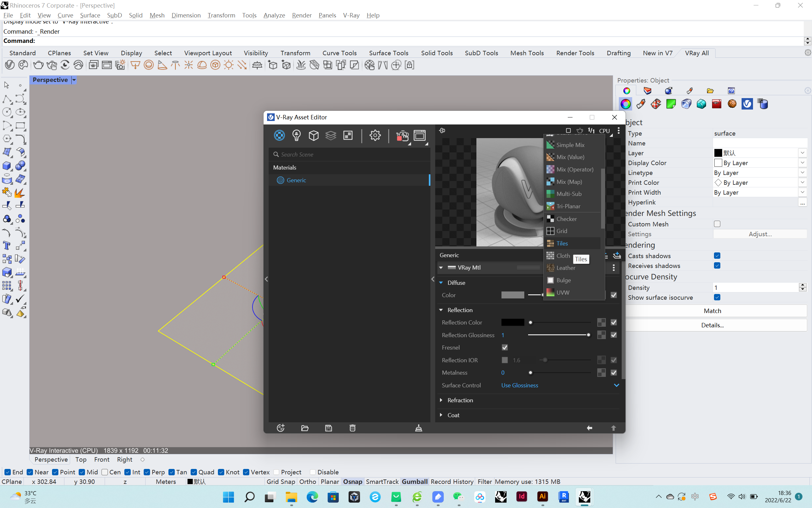Click the teapot render with V-Ray button
The image size is (812, 508).
click(402, 136)
